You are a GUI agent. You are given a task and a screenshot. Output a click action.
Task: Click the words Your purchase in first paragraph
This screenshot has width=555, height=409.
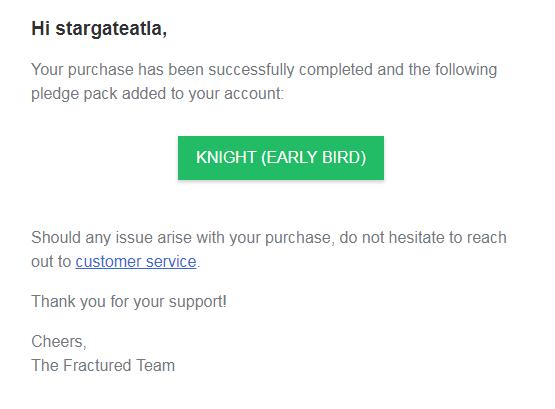pyautogui.click(x=82, y=70)
